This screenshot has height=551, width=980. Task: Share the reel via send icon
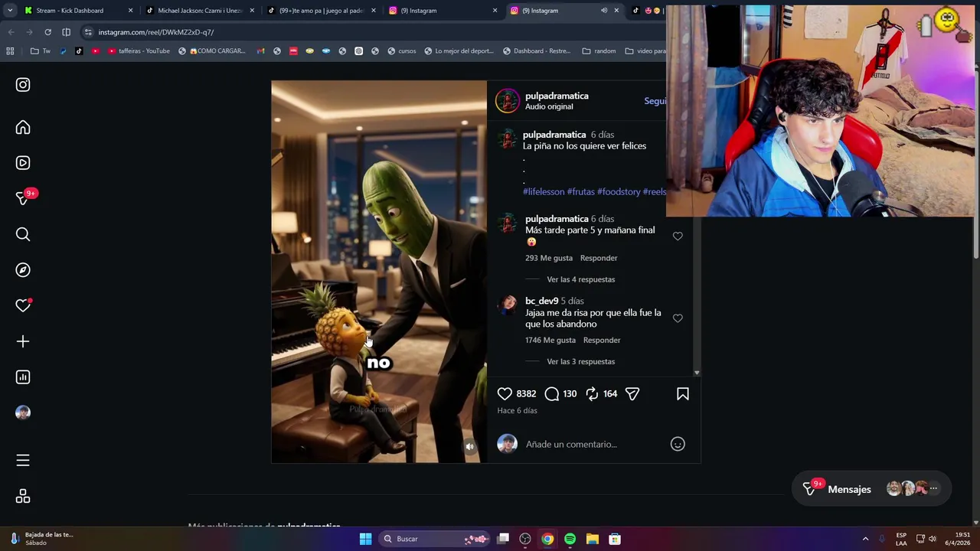click(x=632, y=393)
